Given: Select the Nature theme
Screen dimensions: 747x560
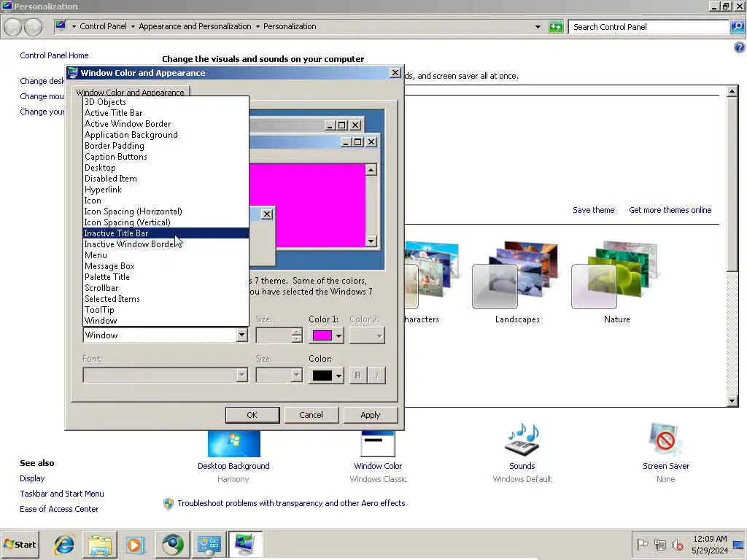Looking at the screenshot, I should tap(616, 283).
